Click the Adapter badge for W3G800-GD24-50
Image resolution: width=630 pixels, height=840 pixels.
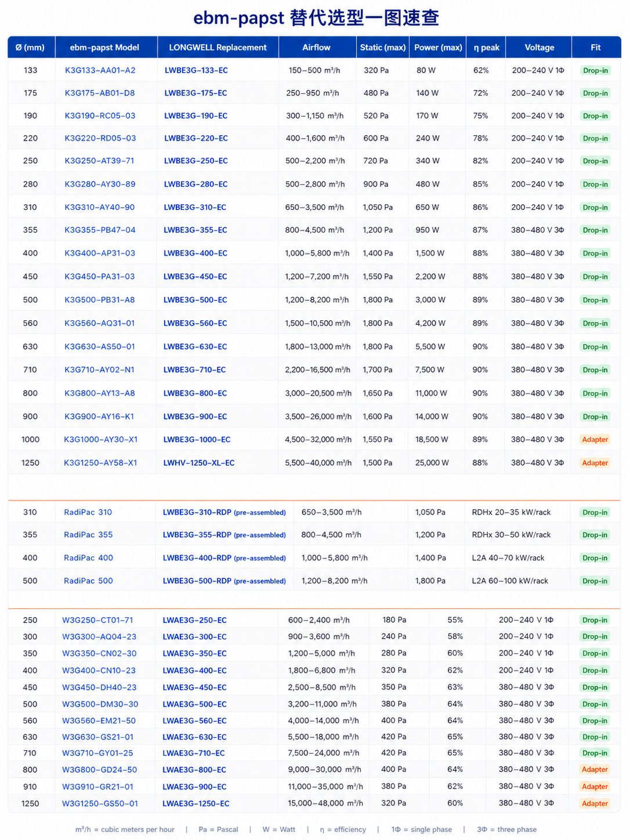click(x=595, y=770)
